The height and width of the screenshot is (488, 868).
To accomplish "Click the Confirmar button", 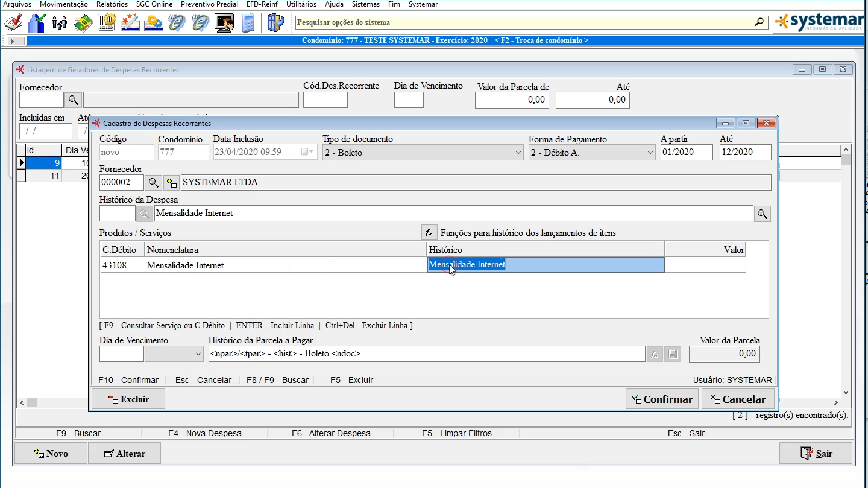I will pyautogui.click(x=662, y=399).
